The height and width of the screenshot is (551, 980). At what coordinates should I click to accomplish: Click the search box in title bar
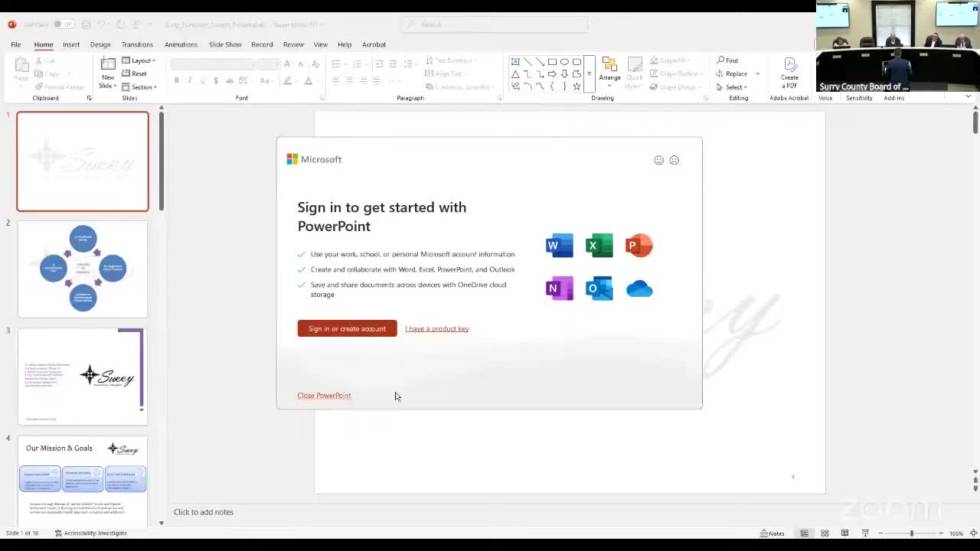pyautogui.click(x=496, y=24)
